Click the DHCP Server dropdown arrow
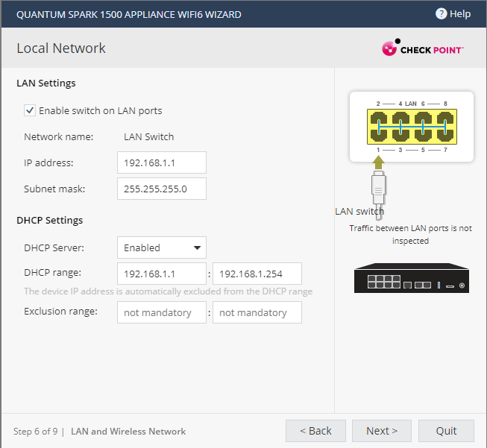Viewport: 487px width, 448px height. pos(197,247)
